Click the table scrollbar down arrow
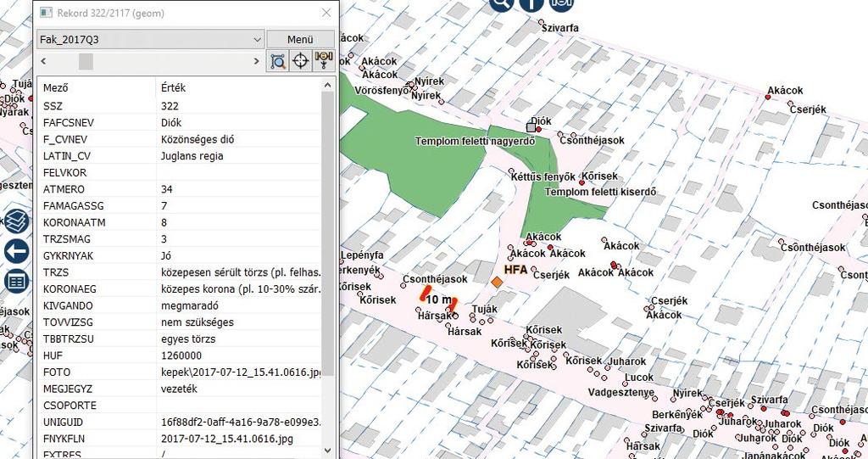This screenshot has height=459, width=868. tap(327, 451)
